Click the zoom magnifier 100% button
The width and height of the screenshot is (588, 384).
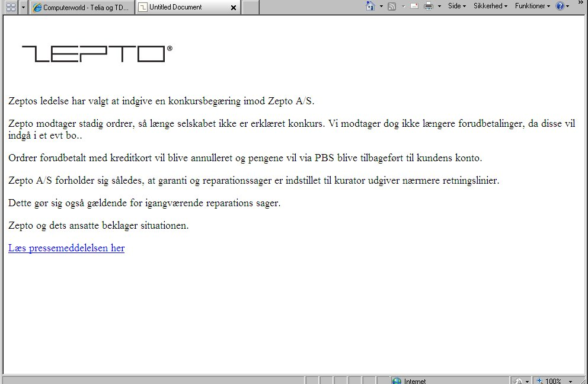point(549,381)
